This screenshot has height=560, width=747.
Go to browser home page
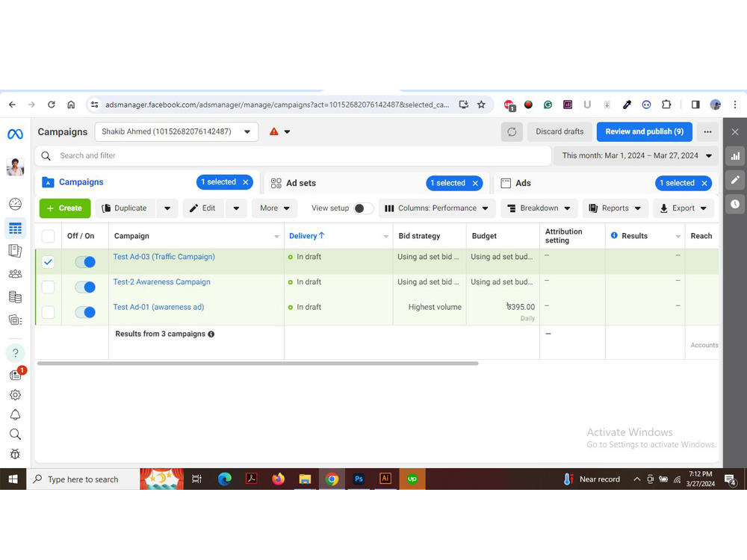click(71, 105)
